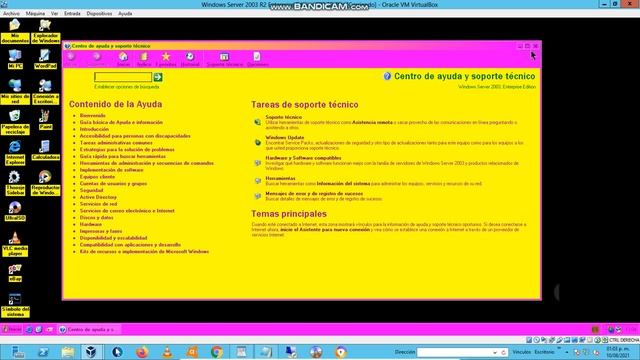Open Mensajes de error y registro de sucesos
This screenshot has height=360, width=640.
314,193
